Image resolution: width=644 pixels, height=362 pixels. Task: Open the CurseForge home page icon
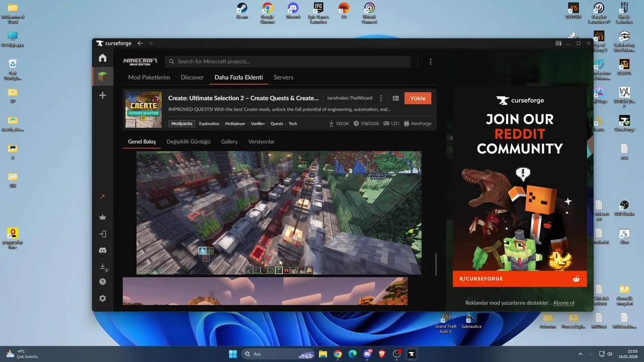[103, 58]
